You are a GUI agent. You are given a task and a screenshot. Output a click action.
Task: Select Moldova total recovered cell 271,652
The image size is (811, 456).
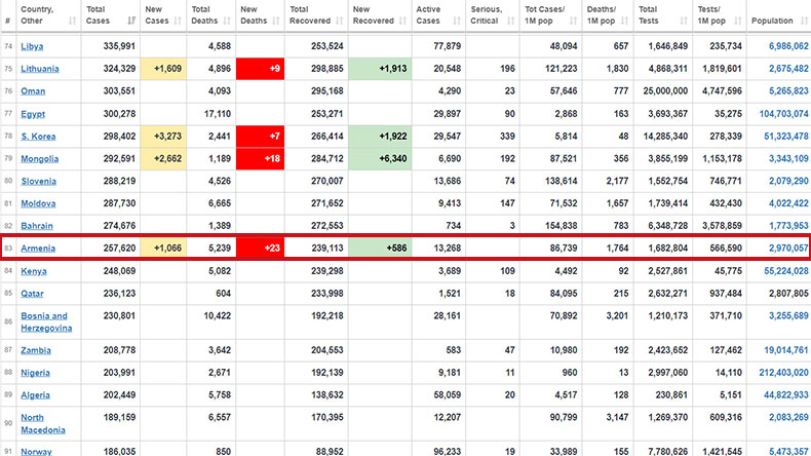tap(316, 203)
